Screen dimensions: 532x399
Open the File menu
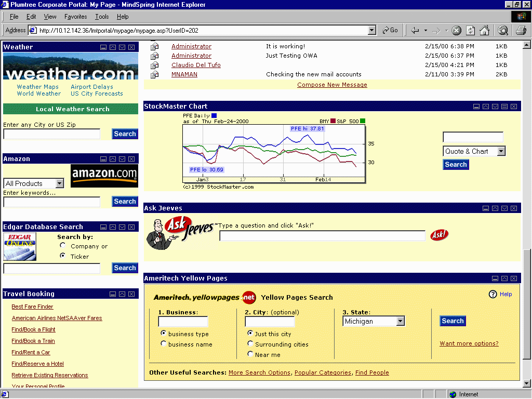coord(14,17)
